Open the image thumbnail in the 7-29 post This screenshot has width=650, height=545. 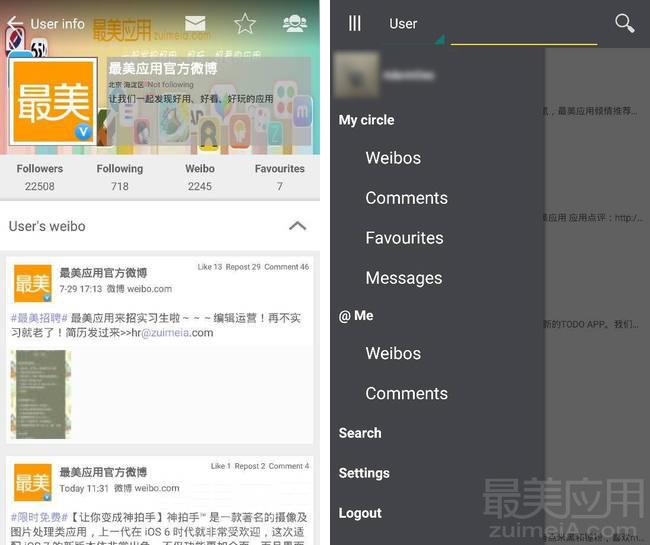[41, 394]
